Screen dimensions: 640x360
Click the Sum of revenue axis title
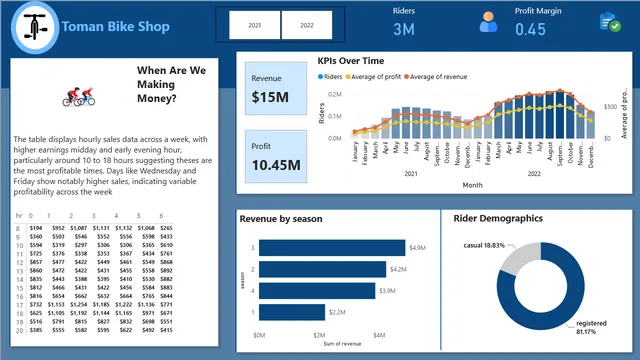tap(342, 344)
